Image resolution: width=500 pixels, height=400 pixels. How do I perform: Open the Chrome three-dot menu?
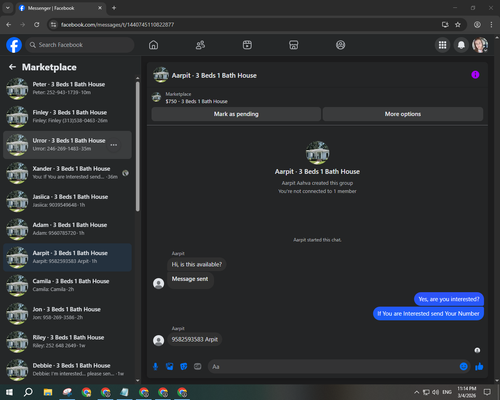click(x=491, y=25)
